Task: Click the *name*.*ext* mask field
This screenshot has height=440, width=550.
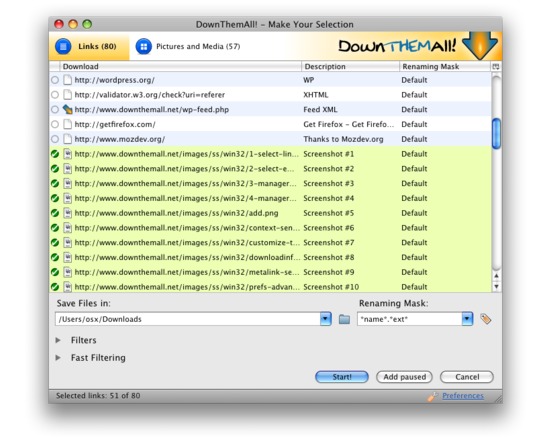Action: [x=409, y=319]
